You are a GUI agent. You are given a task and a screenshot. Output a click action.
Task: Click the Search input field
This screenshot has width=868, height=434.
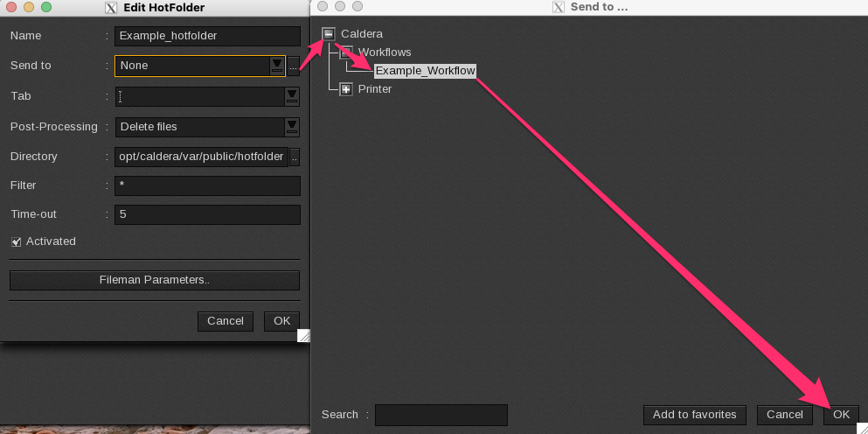coord(441,415)
